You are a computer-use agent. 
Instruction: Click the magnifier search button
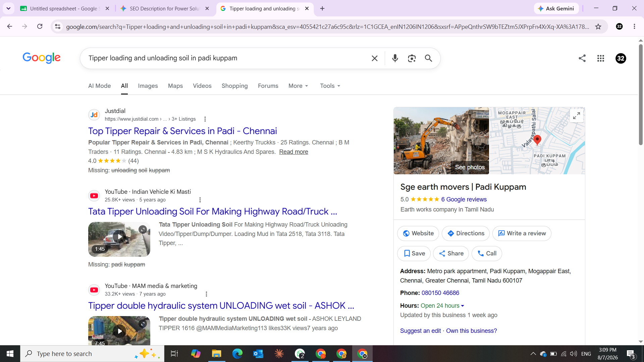click(428, 58)
